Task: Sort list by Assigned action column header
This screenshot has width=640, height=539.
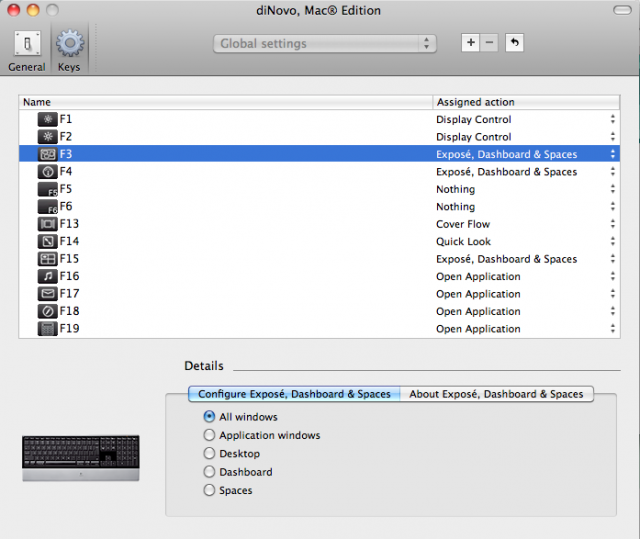Action: click(526, 102)
